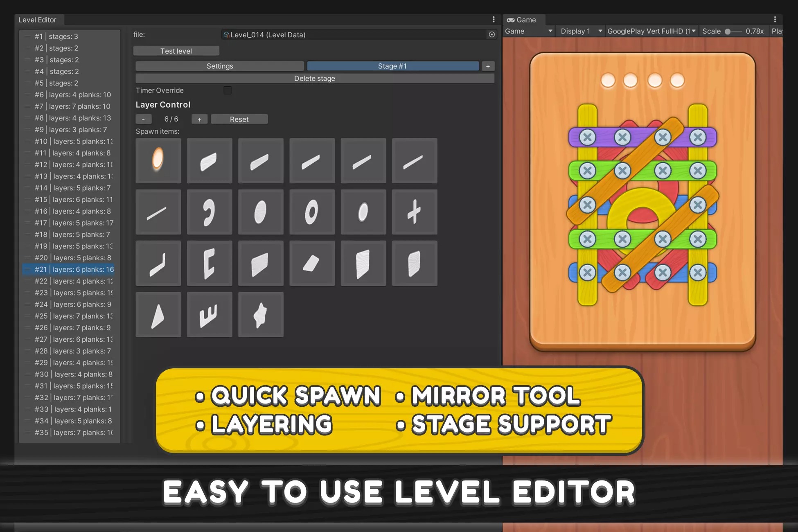Screen dimensions: 798x532
Task: Click the Delete stage button
Action: [x=314, y=79]
